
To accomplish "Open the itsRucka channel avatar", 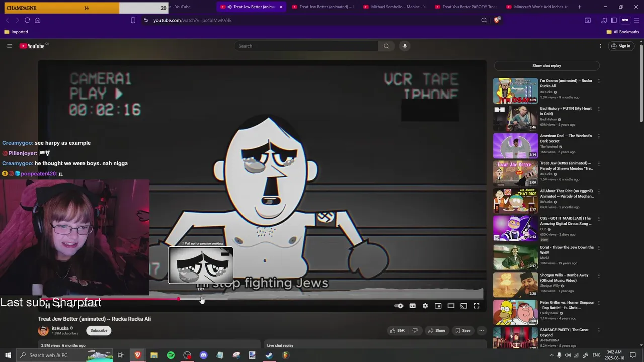I will 43,330.
